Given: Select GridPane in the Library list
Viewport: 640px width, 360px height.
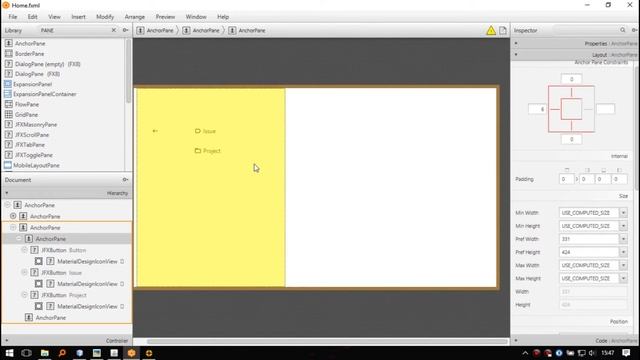Looking at the screenshot, I should click(27, 115).
